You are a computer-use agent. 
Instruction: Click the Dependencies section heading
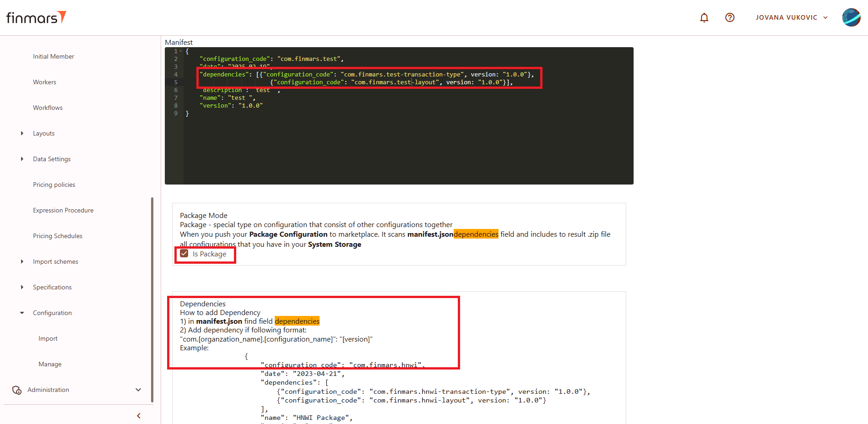[x=203, y=304]
